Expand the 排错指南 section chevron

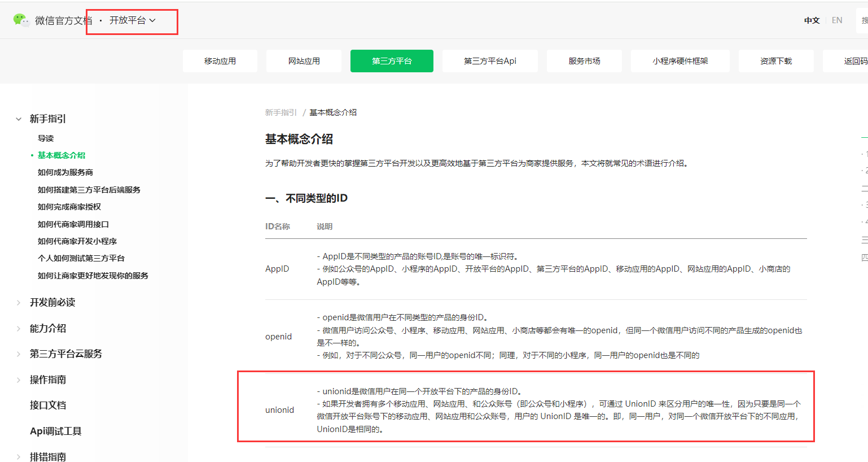point(19,457)
